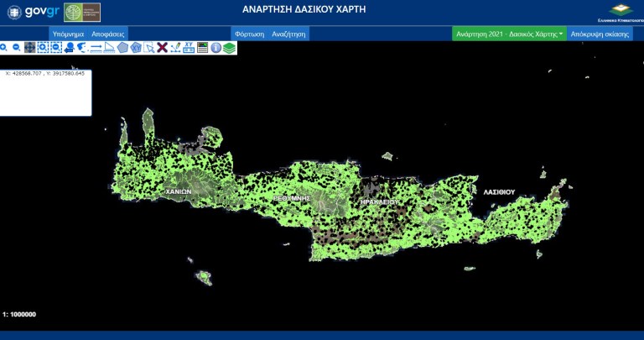Screen dimensions: 644x340
Task: Click the red X clear tool
Action: coord(162,48)
